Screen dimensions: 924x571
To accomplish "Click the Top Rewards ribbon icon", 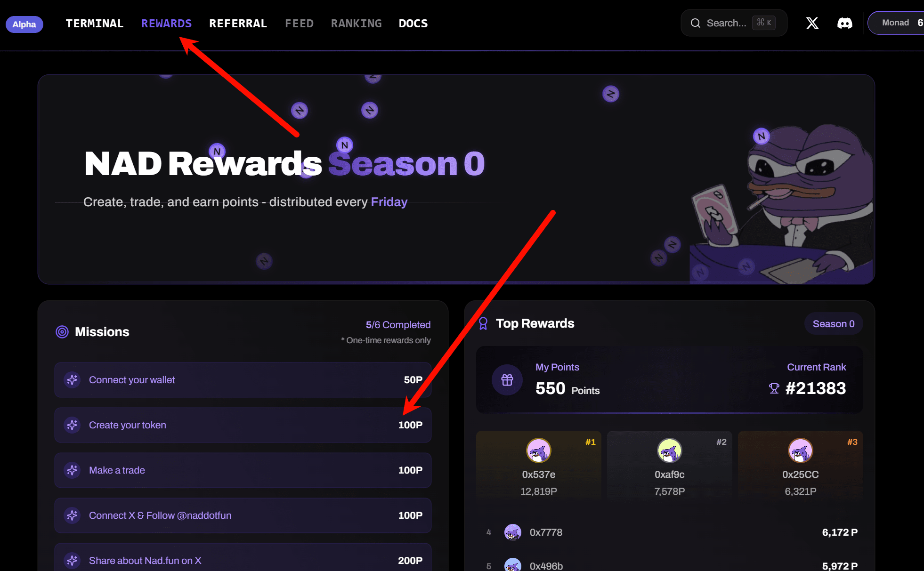I will tap(483, 323).
